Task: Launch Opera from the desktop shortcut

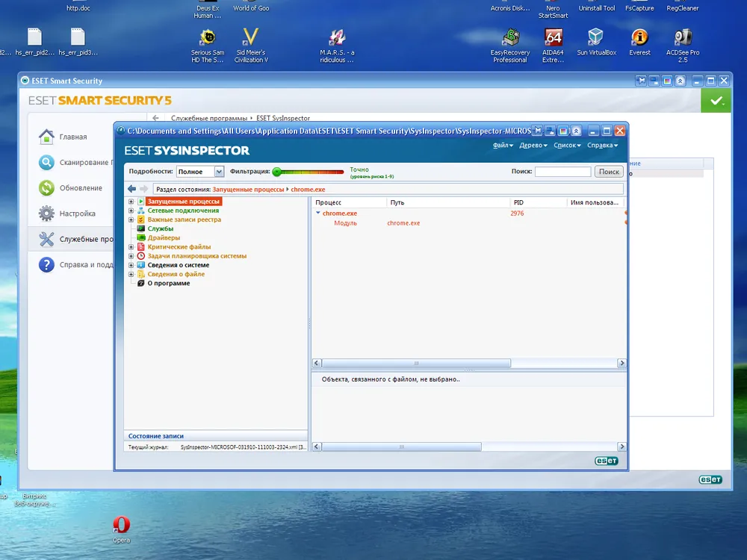Action: [121, 526]
